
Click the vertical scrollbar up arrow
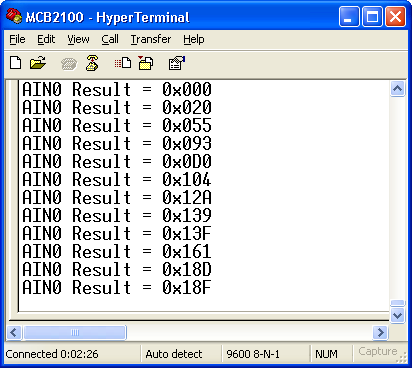pos(397,89)
